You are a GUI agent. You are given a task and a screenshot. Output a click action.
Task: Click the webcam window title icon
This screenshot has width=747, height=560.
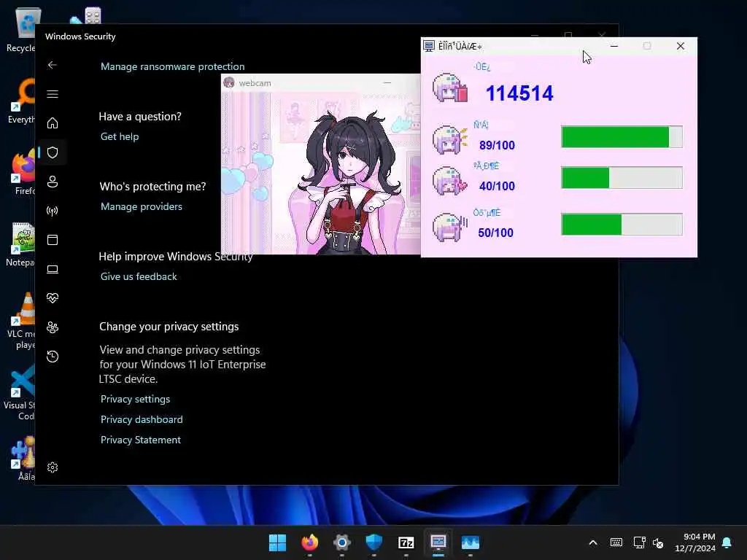[229, 83]
